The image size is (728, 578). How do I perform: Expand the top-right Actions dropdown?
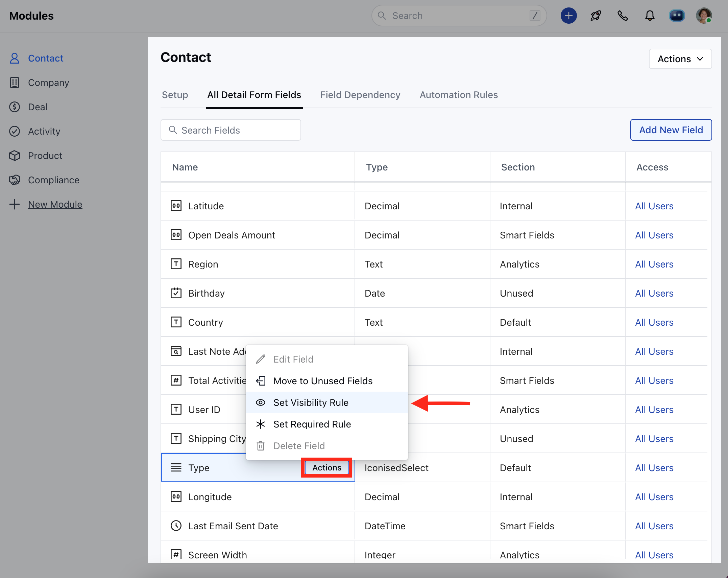pos(680,59)
